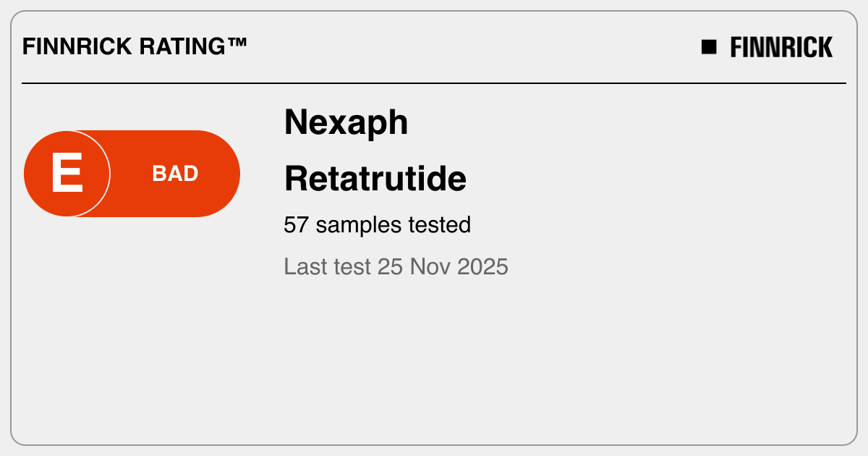Click the trademark symbol after RATING

pos(237,45)
